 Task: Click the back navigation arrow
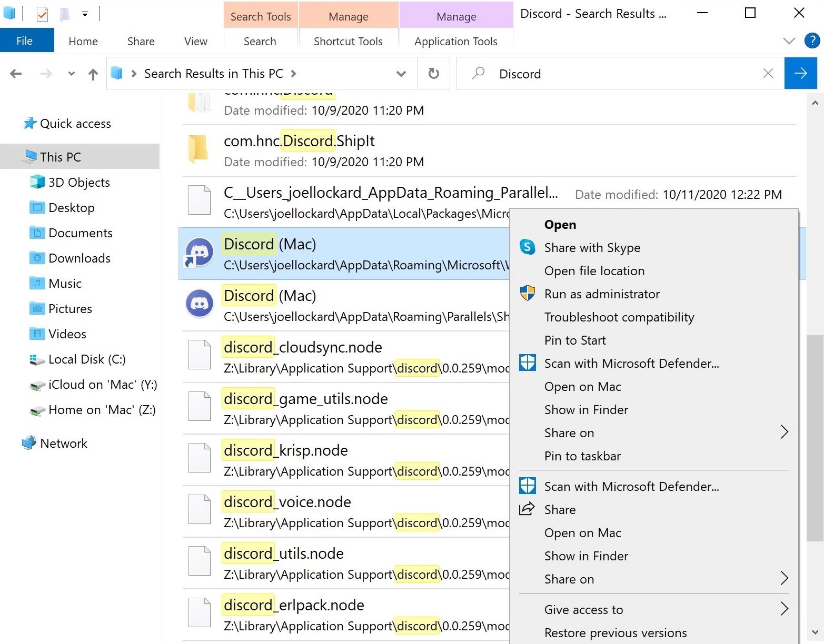coord(15,73)
